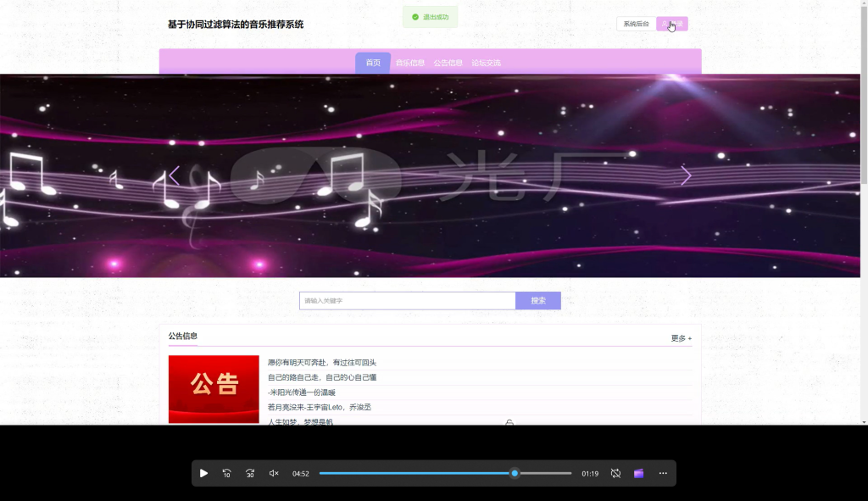Open the purple Clipchamp edit icon in the player
This screenshot has width=868, height=501.
(639, 473)
